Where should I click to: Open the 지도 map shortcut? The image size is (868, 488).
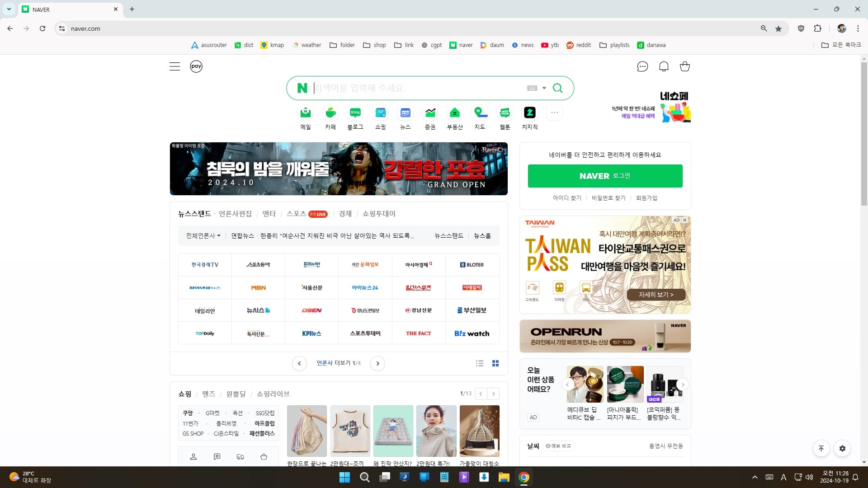(480, 117)
